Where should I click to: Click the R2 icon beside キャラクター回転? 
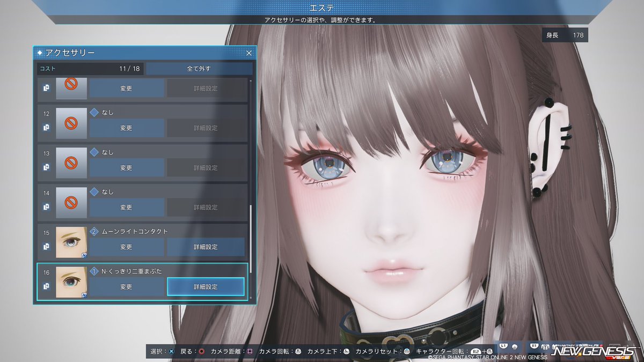point(475,351)
